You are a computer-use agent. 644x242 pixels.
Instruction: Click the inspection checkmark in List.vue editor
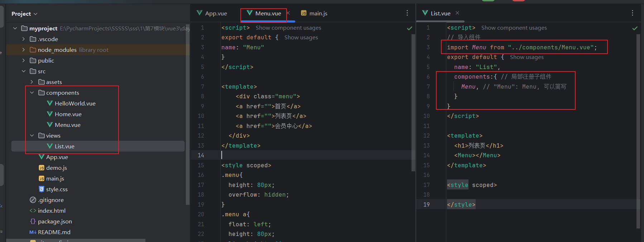tap(635, 28)
